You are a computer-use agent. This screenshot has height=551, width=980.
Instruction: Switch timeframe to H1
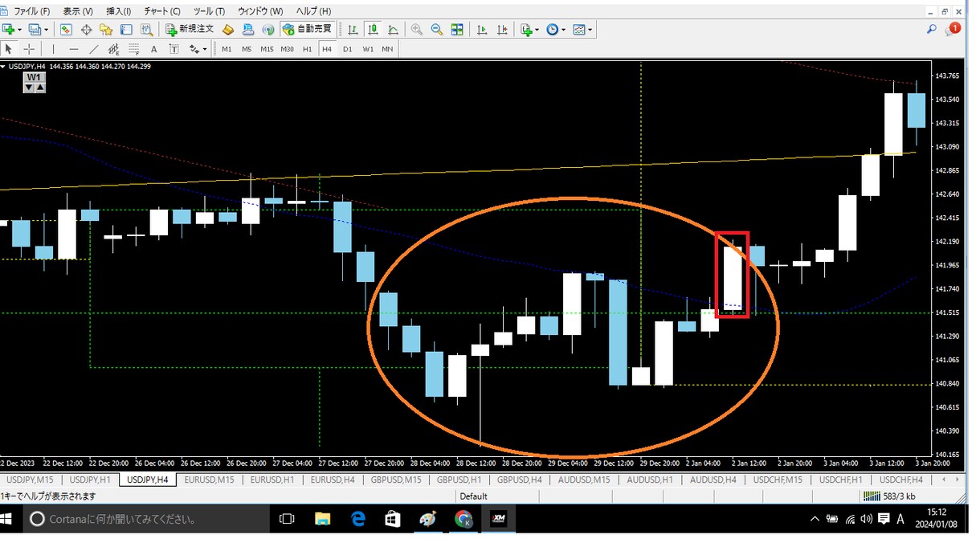[307, 49]
